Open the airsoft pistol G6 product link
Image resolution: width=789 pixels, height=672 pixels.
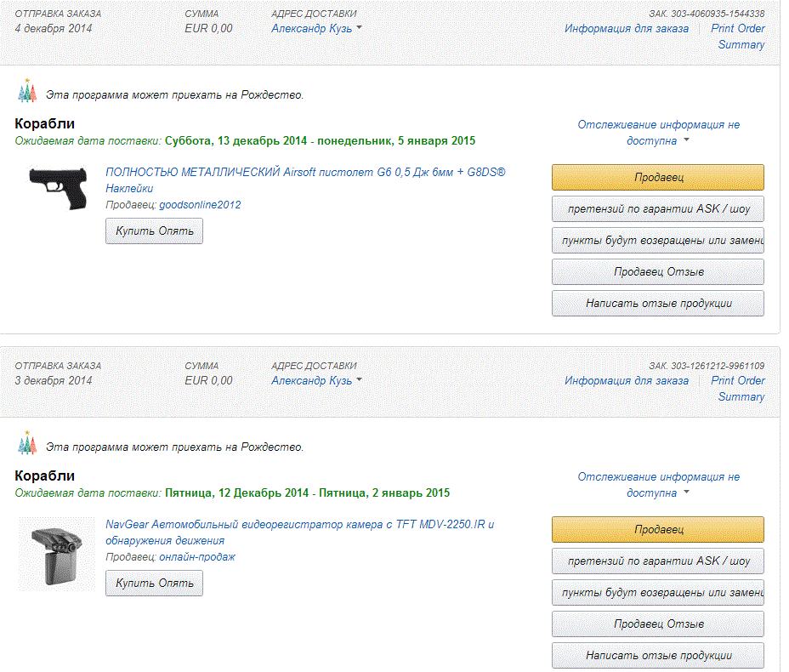pos(304,172)
